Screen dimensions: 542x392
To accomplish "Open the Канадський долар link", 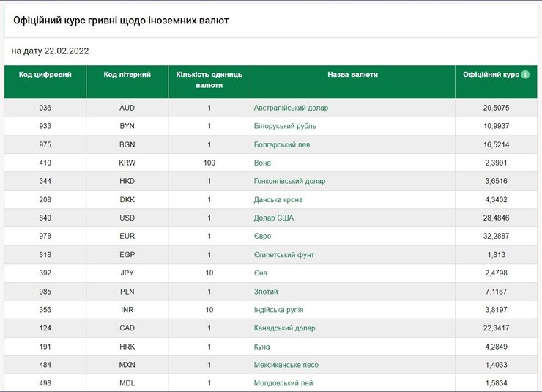I will (284, 328).
